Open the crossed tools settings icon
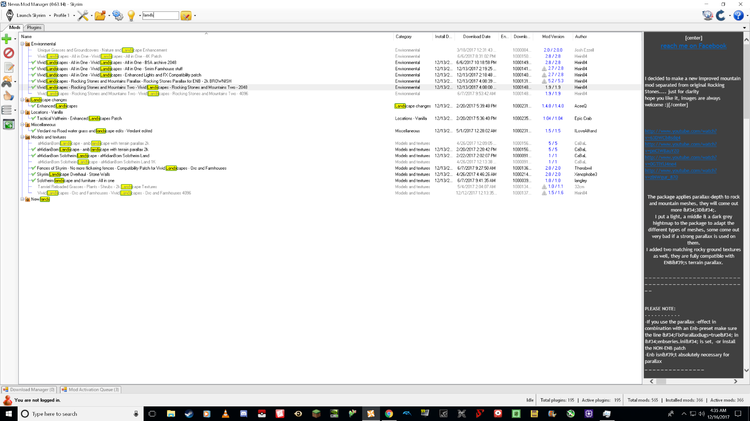Image resolution: width=750 pixels, height=421 pixels. (x=83, y=15)
